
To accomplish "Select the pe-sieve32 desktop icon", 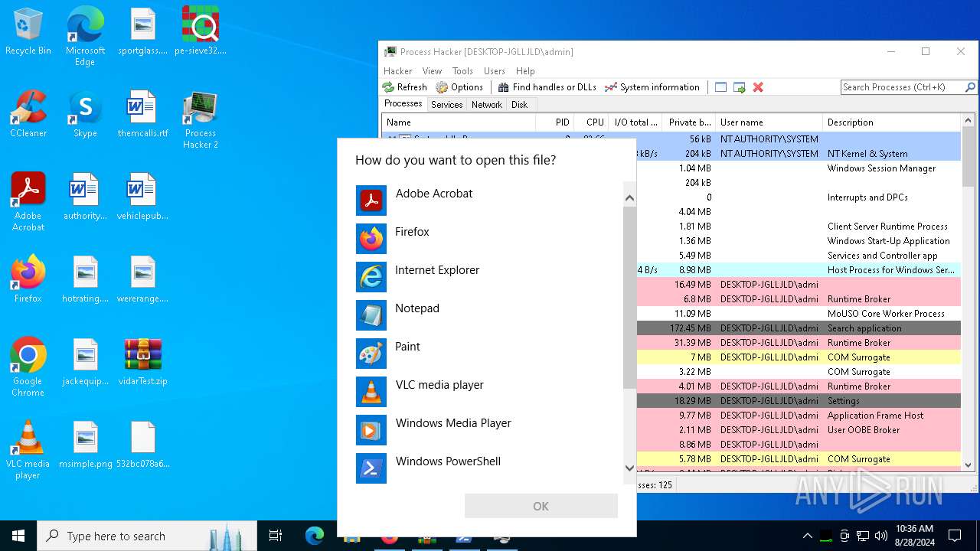I will (201, 31).
